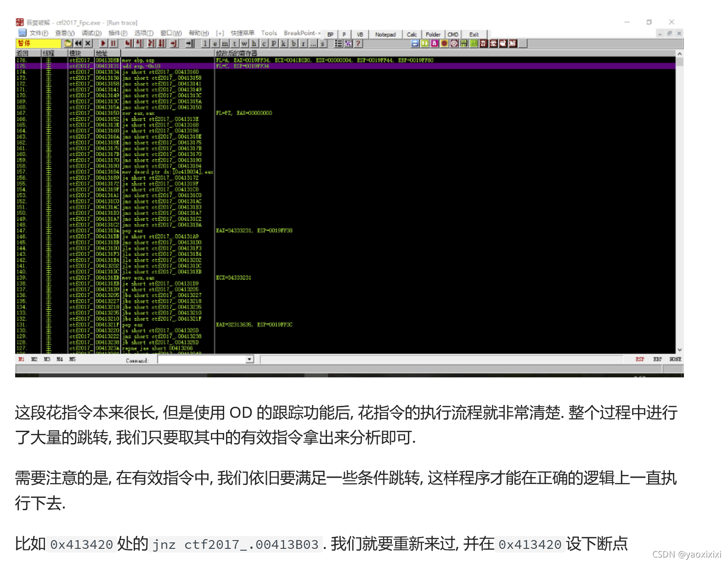Click inside the Command input field
The height and width of the screenshot is (564, 728).
tap(202, 359)
